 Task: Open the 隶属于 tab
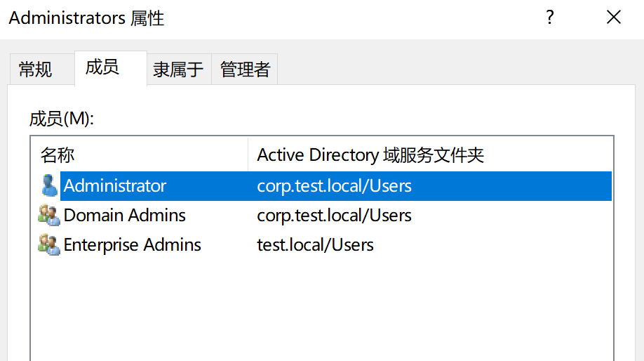click(x=178, y=70)
